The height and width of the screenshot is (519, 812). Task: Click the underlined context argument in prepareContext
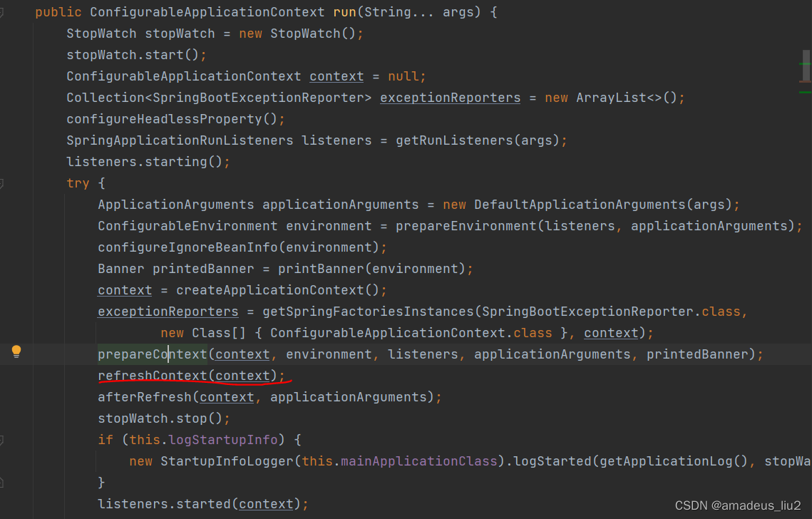[242, 354]
